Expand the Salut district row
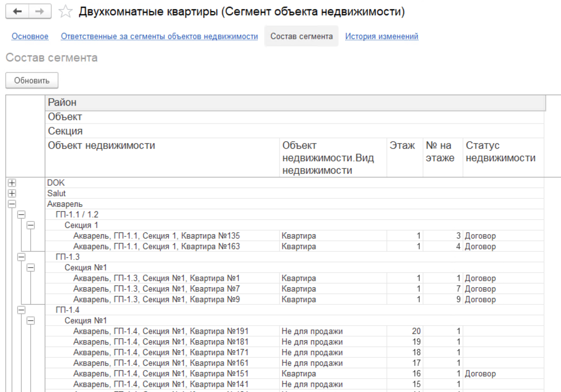The height and width of the screenshot is (392, 561). 12,194
